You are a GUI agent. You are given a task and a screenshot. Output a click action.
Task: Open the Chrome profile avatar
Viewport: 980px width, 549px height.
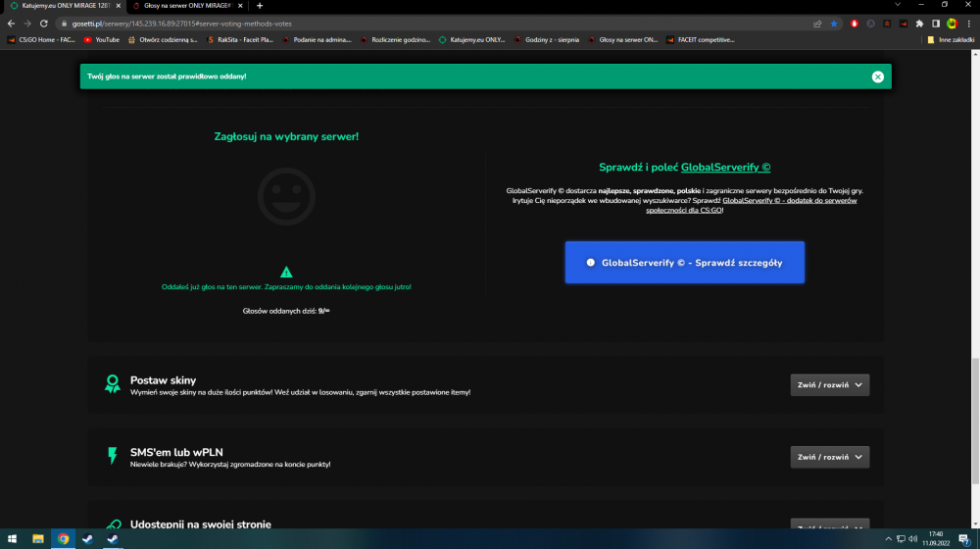(x=952, y=24)
